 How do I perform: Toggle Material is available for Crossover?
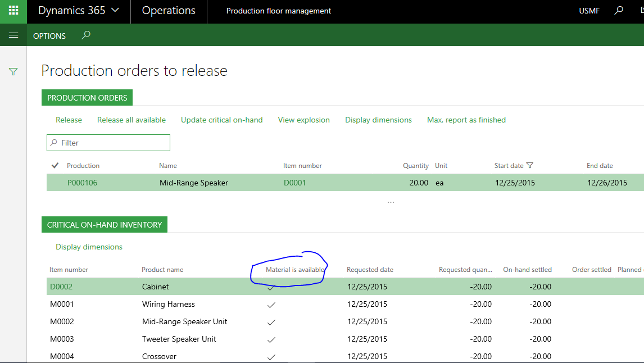tap(271, 356)
